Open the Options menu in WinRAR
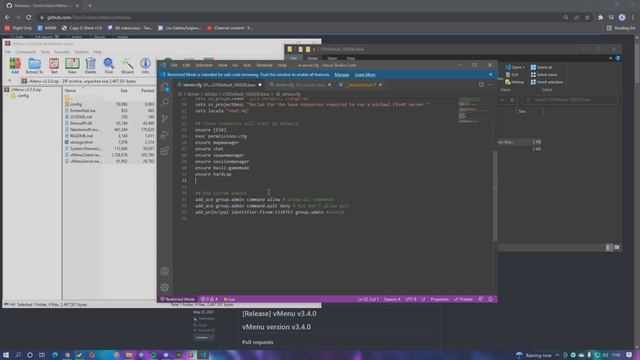This screenshot has height=360, width=640. tap(81, 52)
